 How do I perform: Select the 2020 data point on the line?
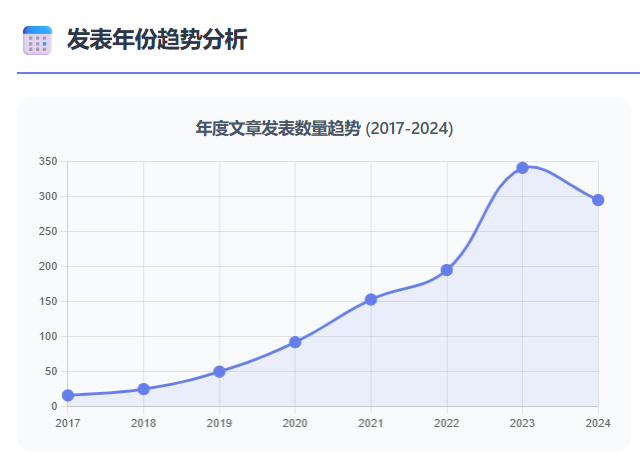tap(295, 342)
